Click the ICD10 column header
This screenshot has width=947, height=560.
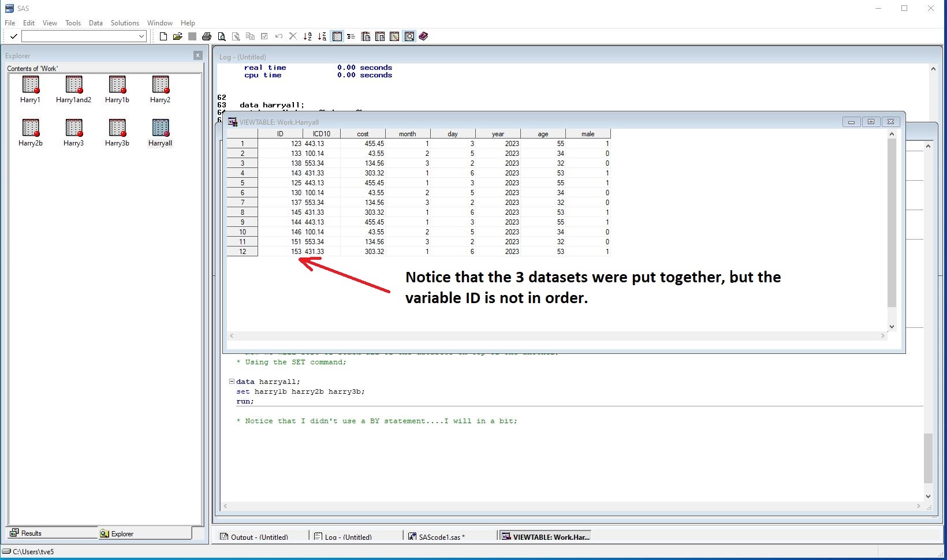[322, 134]
